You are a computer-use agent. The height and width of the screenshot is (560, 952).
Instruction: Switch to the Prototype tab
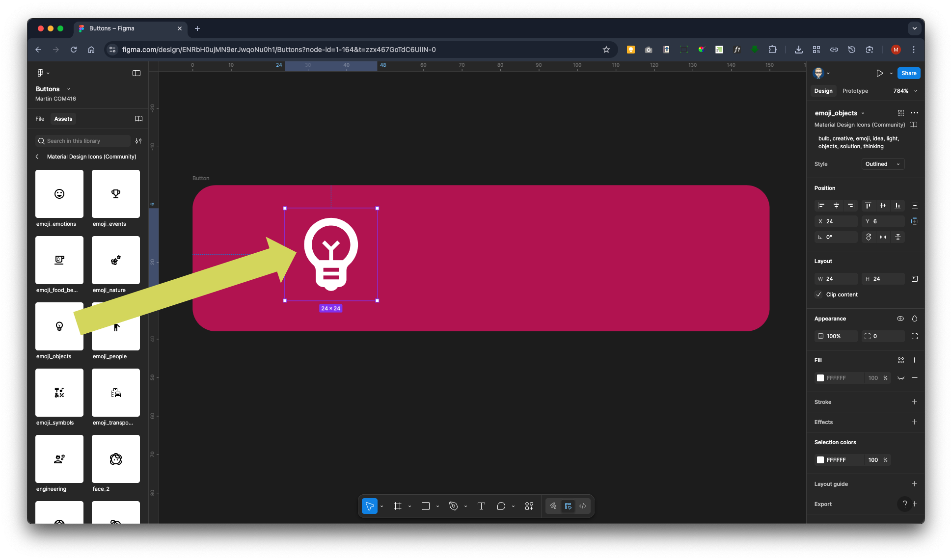tap(855, 91)
